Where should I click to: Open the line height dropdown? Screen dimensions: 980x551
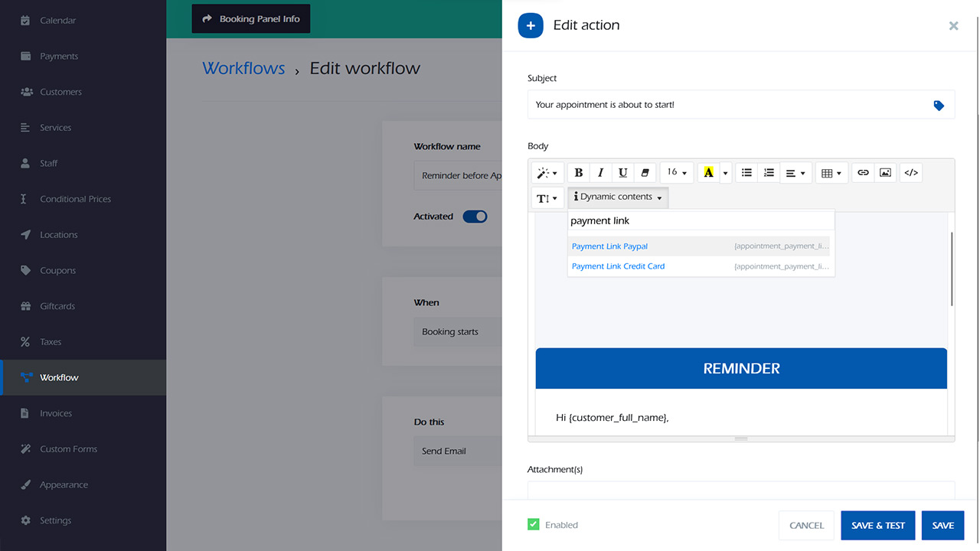coord(547,198)
